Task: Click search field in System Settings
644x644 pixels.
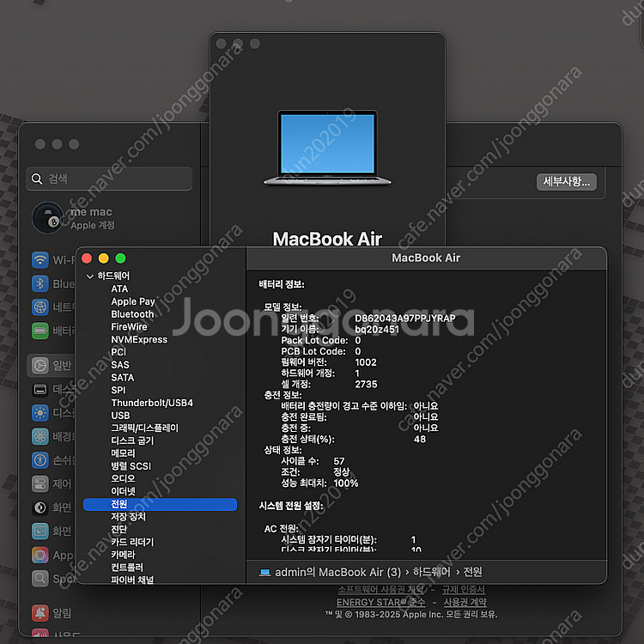Action: 109,179
